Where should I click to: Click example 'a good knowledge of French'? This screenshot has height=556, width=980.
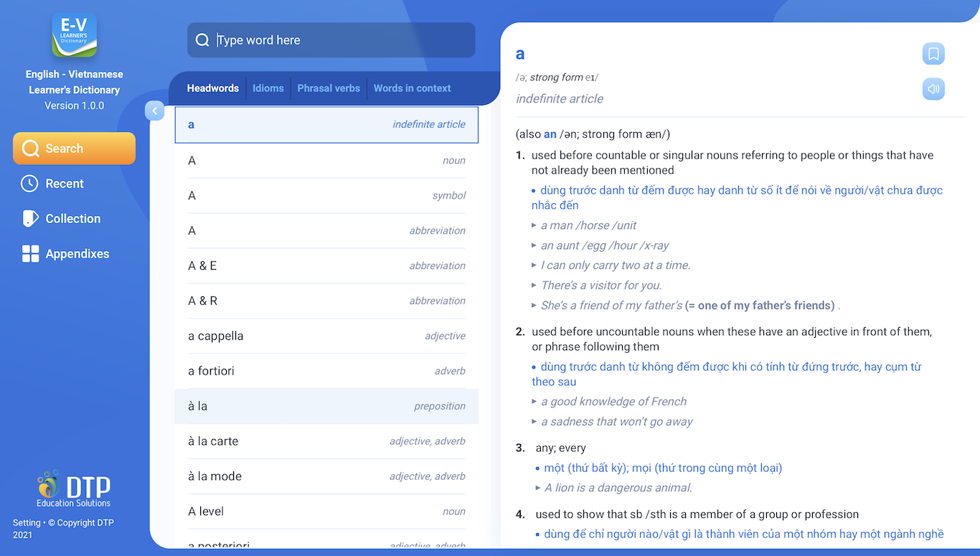(x=614, y=402)
